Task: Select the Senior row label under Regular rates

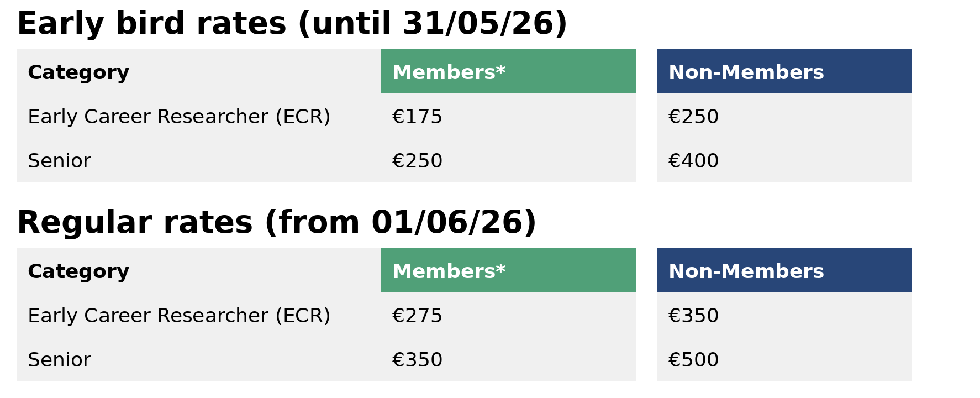Action: point(59,360)
